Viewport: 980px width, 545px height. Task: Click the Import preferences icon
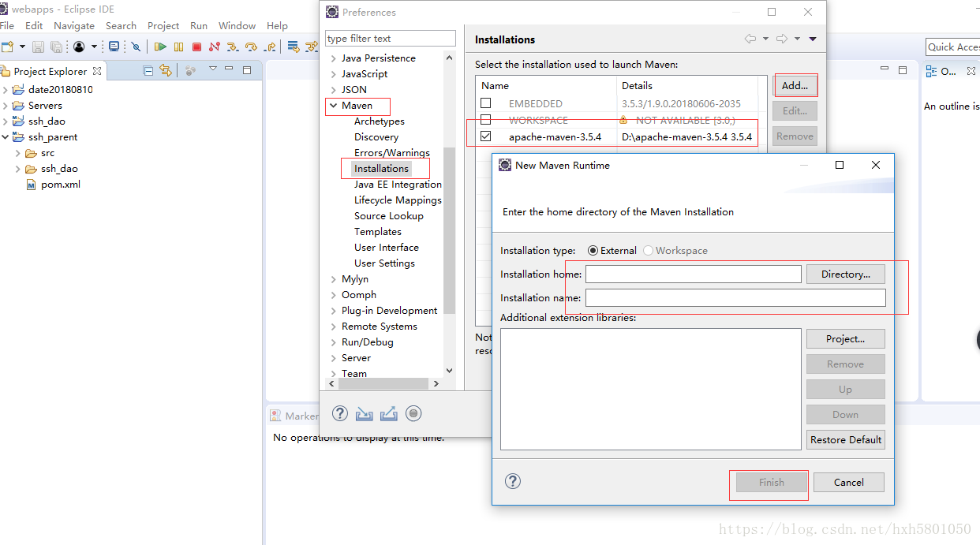pos(364,413)
